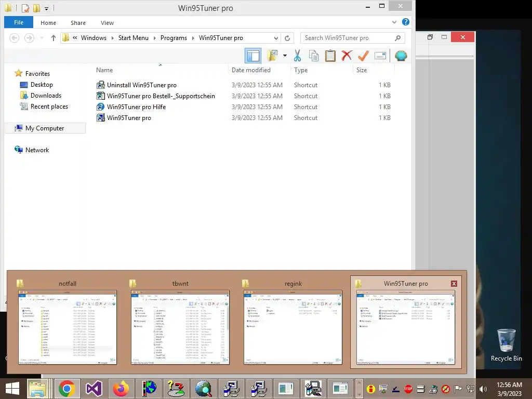The image size is (532, 399).
Task: Switch to the Home ribbon tab
Action: [48, 23]
